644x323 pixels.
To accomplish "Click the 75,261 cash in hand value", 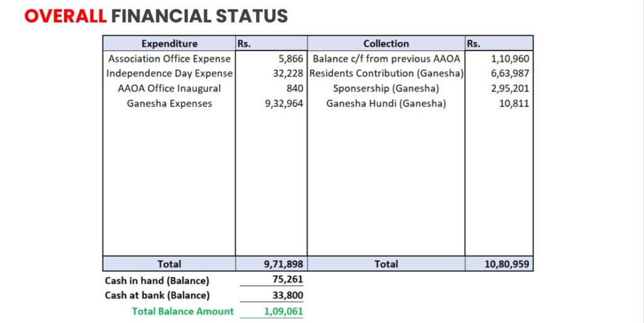I will [289, 280].
